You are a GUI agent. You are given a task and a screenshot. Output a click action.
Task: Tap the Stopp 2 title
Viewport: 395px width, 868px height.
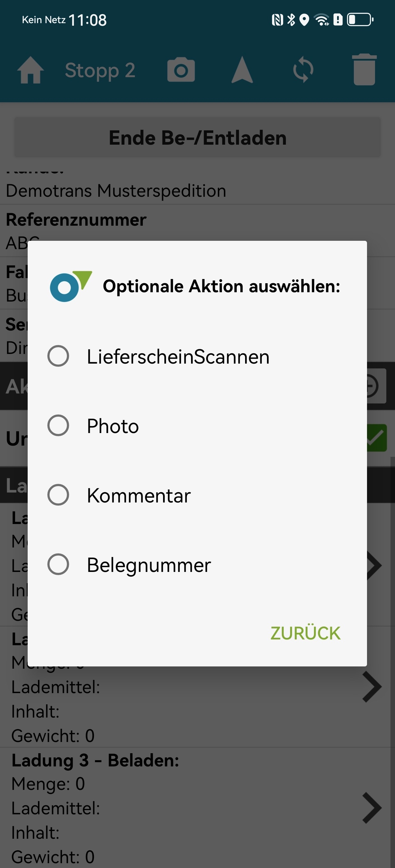100,70
